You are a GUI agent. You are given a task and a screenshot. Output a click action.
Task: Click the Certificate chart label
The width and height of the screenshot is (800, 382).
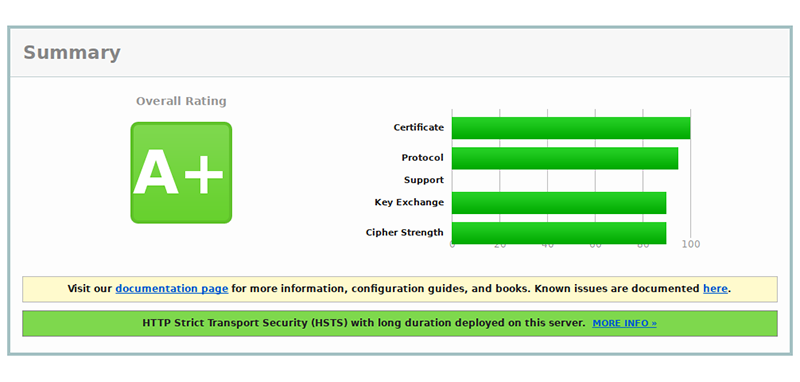click(x=418, y=128)
